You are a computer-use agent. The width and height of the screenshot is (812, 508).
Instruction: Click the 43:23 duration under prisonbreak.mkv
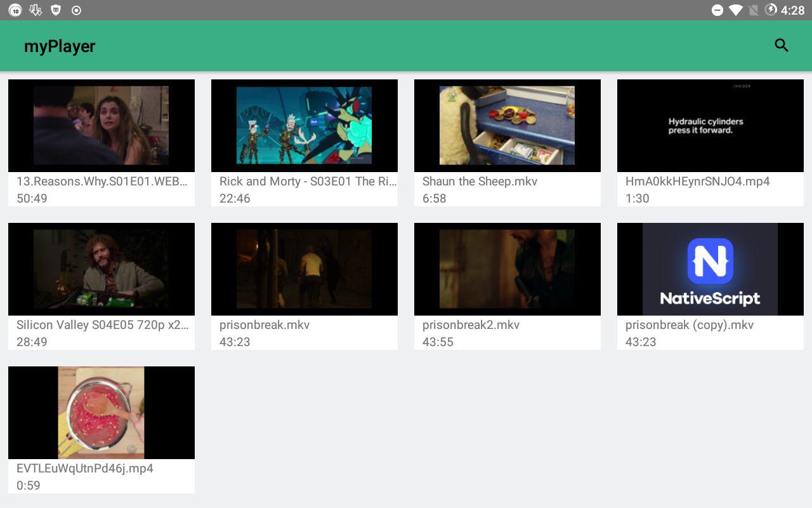point(235,342)
